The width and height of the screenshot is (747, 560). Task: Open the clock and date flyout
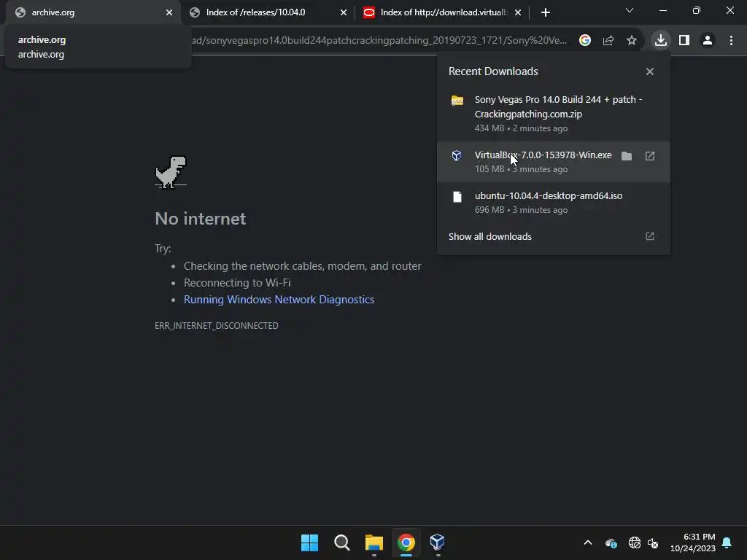pos(693,542)
